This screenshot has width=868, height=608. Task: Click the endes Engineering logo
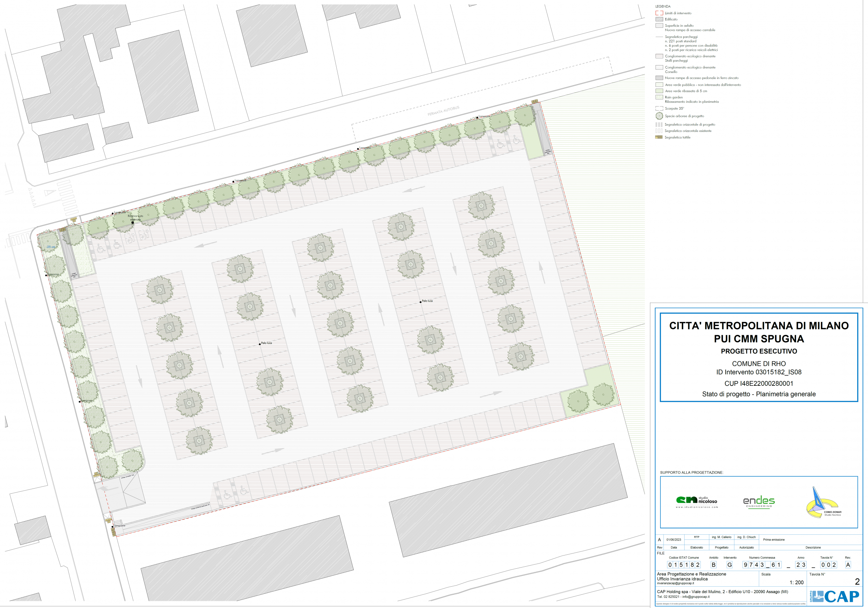[759, 502]
